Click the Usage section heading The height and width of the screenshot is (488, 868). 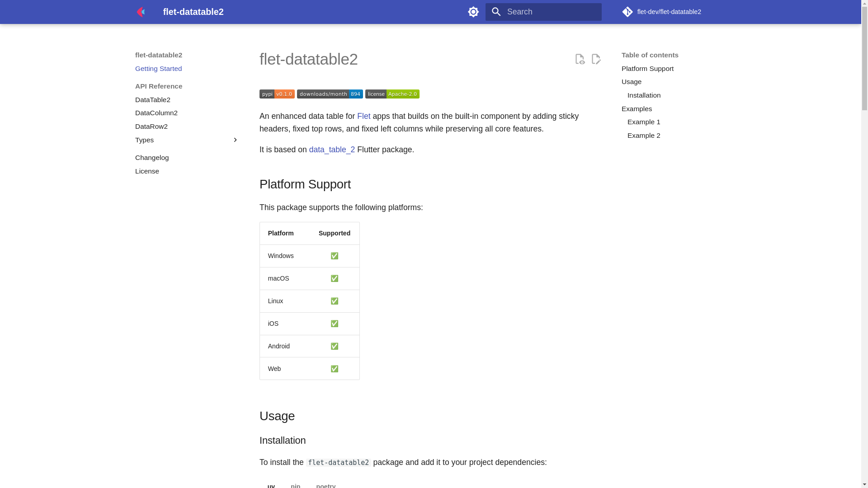point(277,416)
